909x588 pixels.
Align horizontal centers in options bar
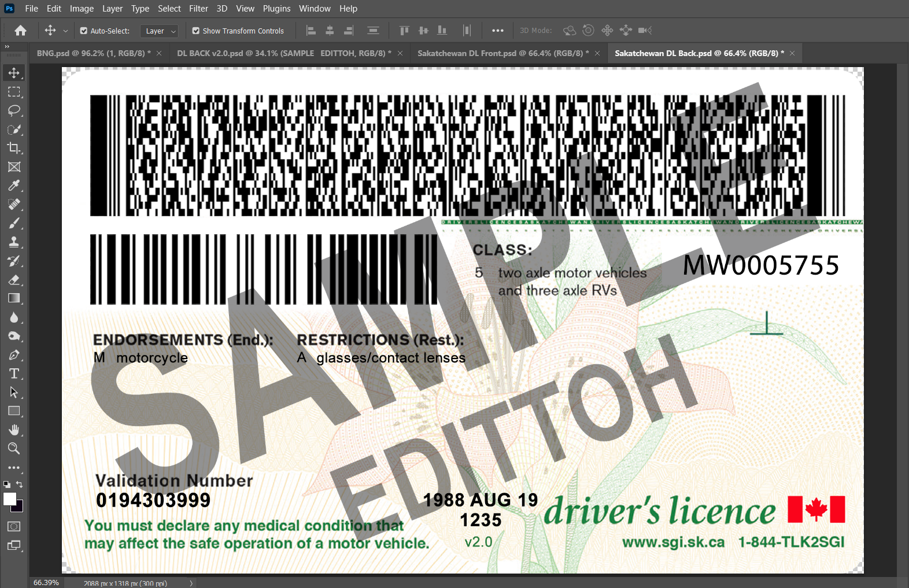coord(330,31)
